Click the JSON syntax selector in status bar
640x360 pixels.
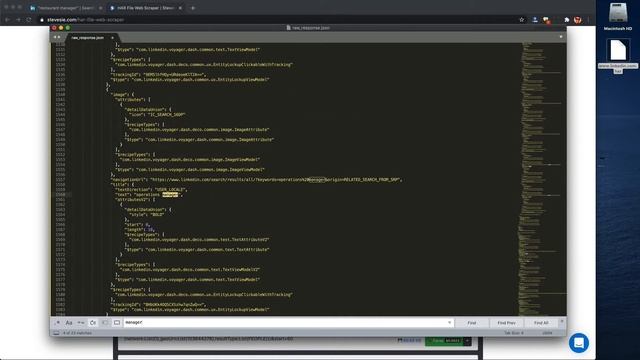(547, 333)
